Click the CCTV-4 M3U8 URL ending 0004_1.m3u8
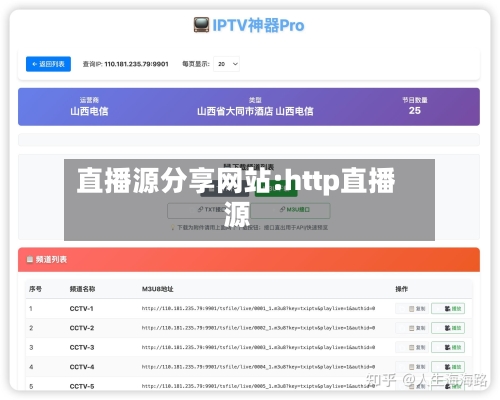 [258, 367]
